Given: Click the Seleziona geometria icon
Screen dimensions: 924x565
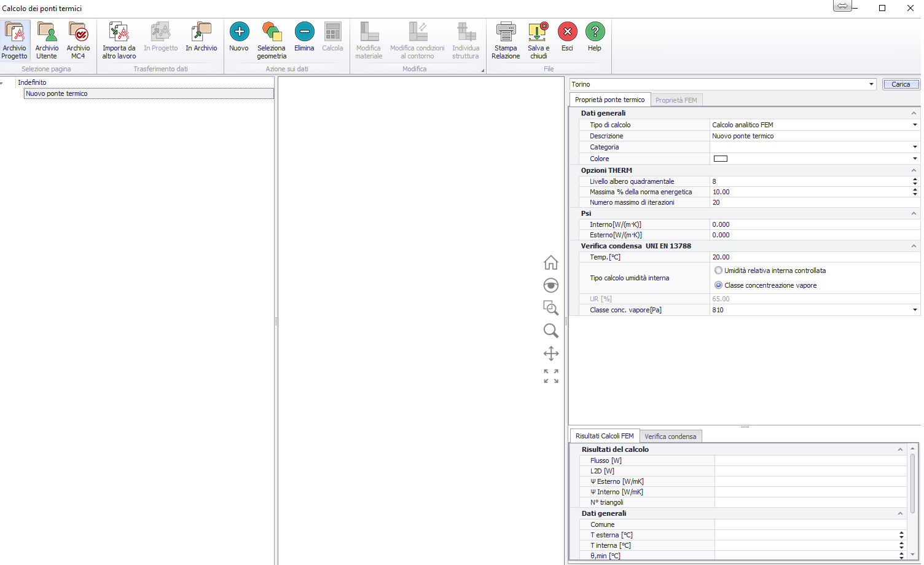Looking at the screenshot, I should [272, 40].
